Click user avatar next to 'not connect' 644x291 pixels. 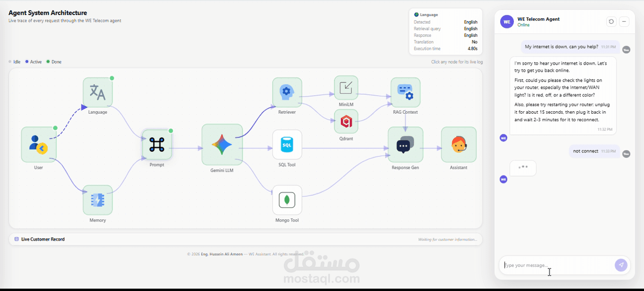click(626, 154)
